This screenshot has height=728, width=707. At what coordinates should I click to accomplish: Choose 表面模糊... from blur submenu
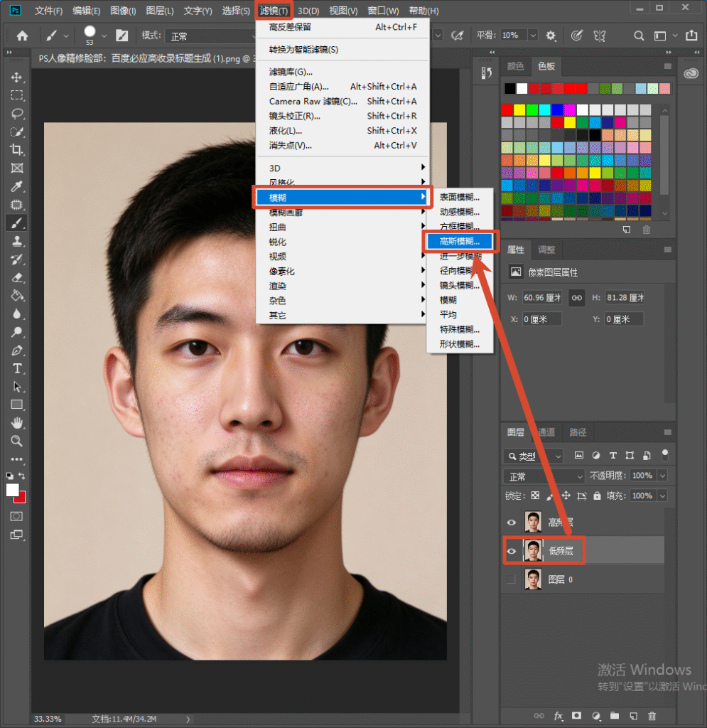(460, 198)
